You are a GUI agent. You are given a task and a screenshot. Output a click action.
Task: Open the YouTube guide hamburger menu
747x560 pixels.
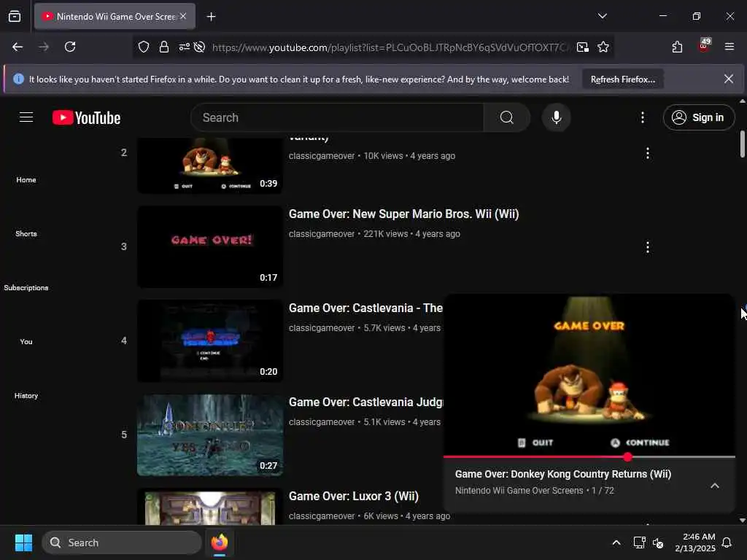pos(26,117)
